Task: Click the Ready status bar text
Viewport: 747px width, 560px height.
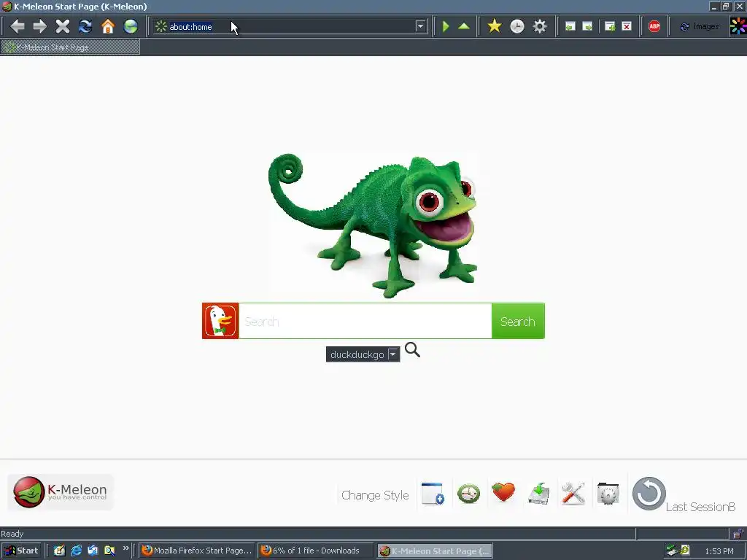Action: click(x=12, y=533)
